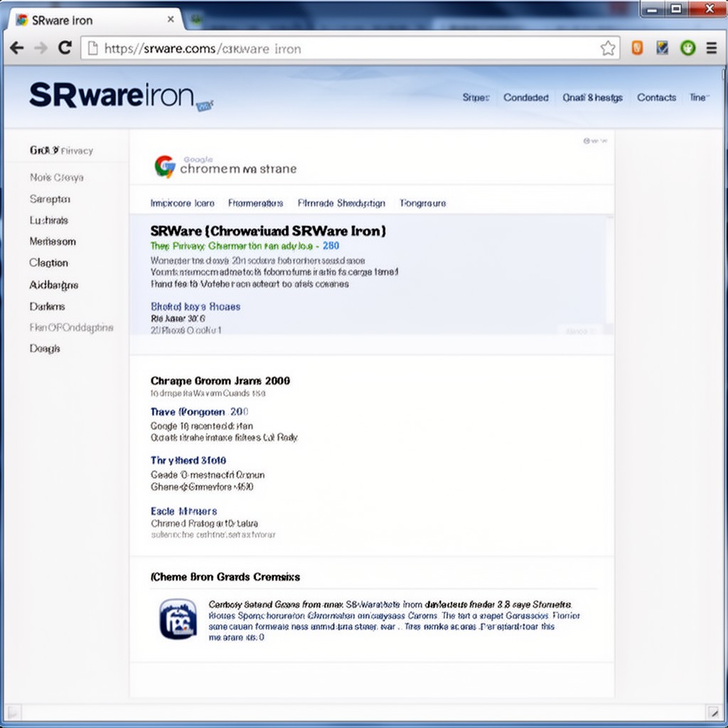Open Lushrats in the sidebar
The width and height of the screenshot is (728, 728).
[x=49, y=220]
